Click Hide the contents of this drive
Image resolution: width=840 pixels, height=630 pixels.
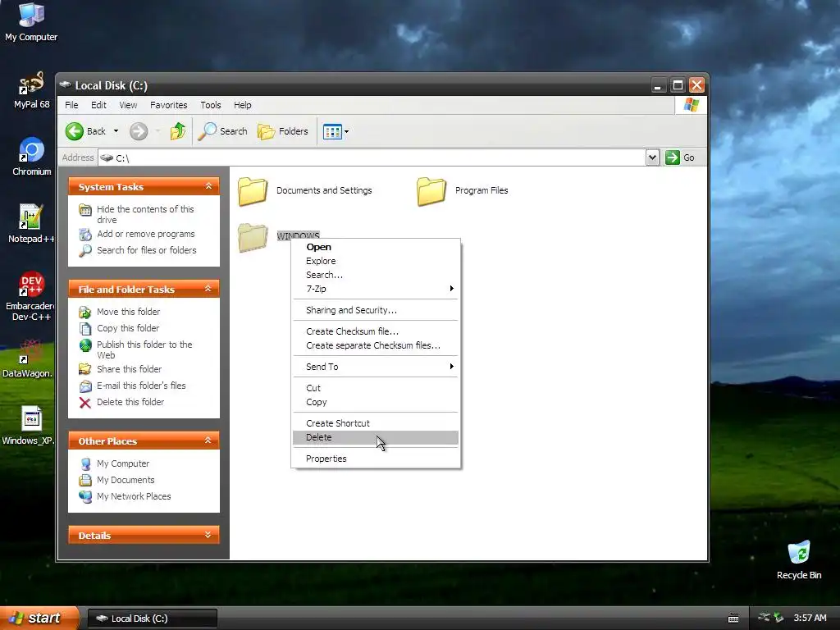[x=145, y=214]
